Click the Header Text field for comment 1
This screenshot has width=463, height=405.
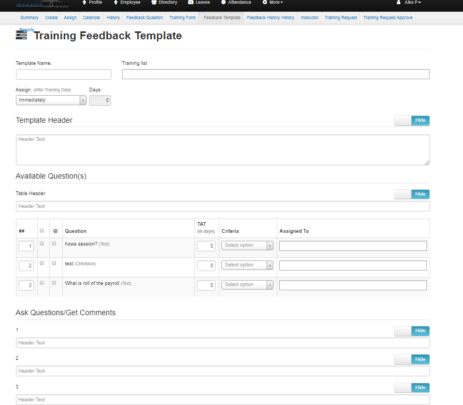tap(223, 343)
